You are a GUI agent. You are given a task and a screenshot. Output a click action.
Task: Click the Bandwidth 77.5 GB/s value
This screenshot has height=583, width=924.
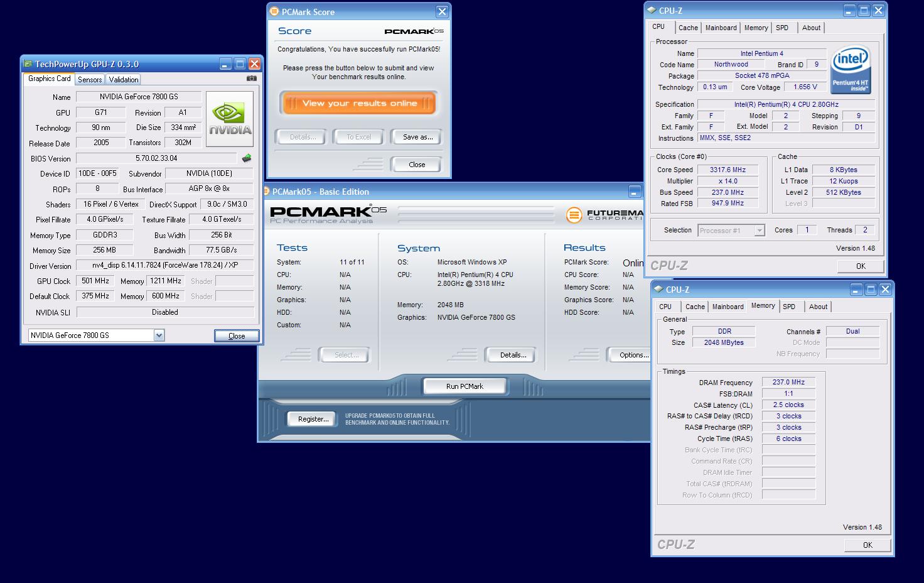222,250
